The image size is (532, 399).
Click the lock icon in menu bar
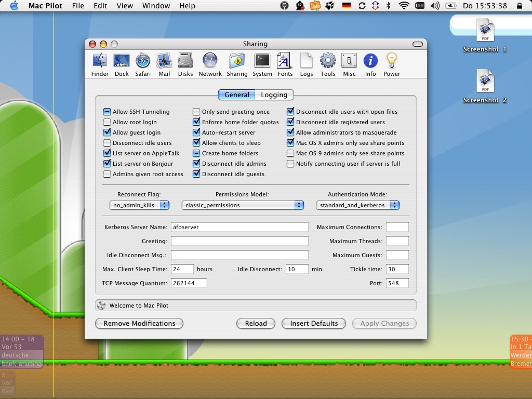tap(520, 6)
